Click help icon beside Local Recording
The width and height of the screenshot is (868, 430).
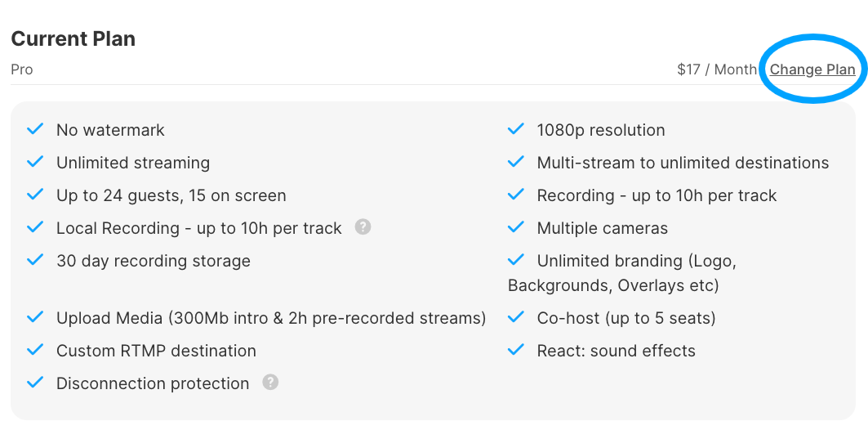(363, 226)
